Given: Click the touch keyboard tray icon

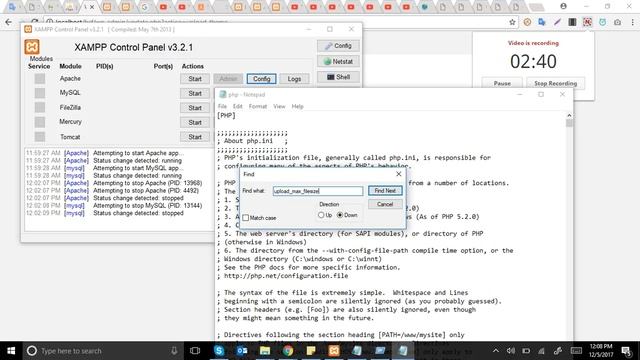Looking at the screenshot, I should coord(576,351).
